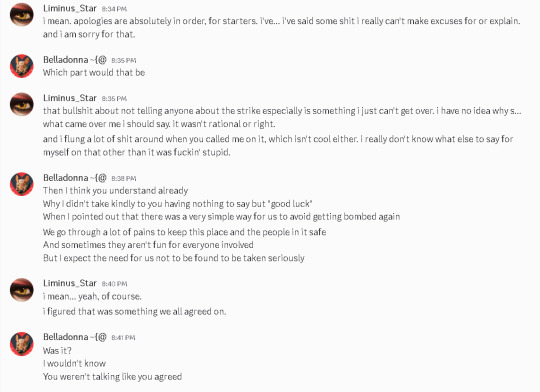Click message 'Then I think you understand already'
The width and height of the screenshot is (540, 392).
pyautogui.click(x=115, y=190)
